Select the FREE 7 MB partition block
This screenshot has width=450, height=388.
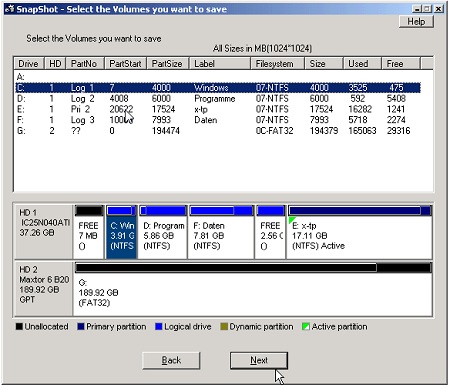pos(89,232)
